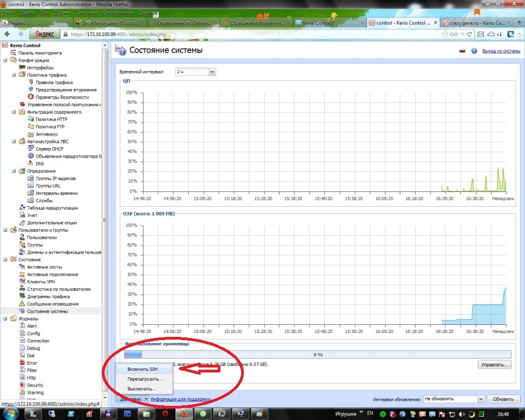Select Перезагрузить... in the actions menu

tap(144, 379)
